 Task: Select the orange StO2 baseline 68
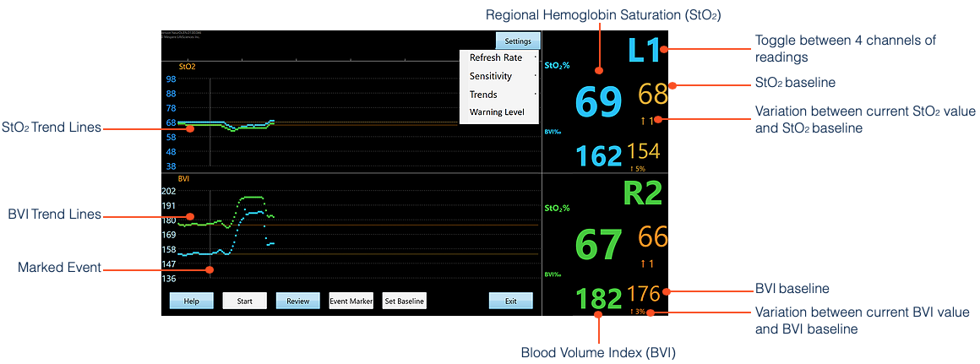653,94
